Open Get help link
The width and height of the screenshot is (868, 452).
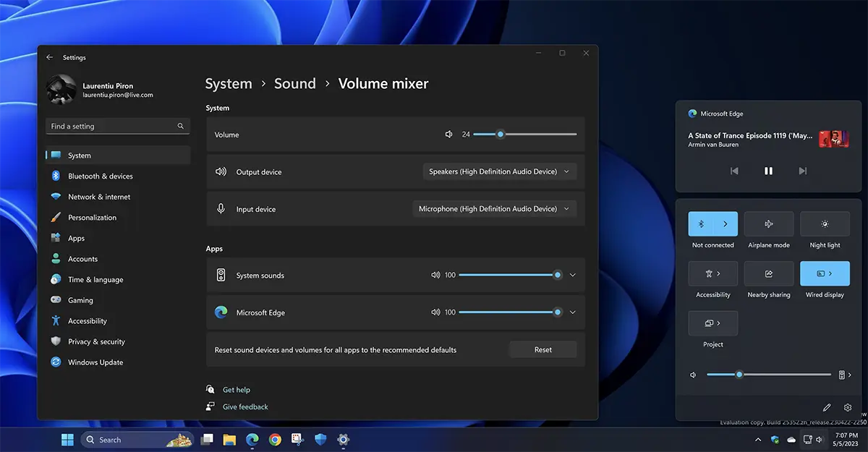click(x=237, y=390)
